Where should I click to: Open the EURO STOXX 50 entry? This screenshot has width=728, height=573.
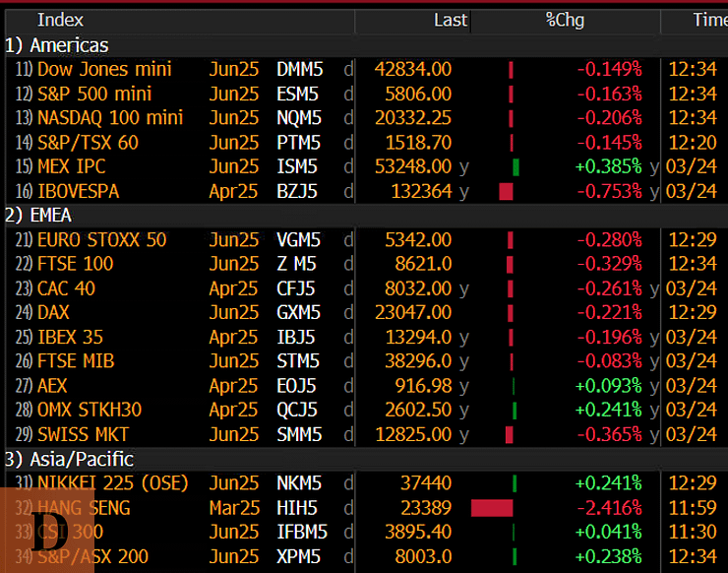coord(102,240)
